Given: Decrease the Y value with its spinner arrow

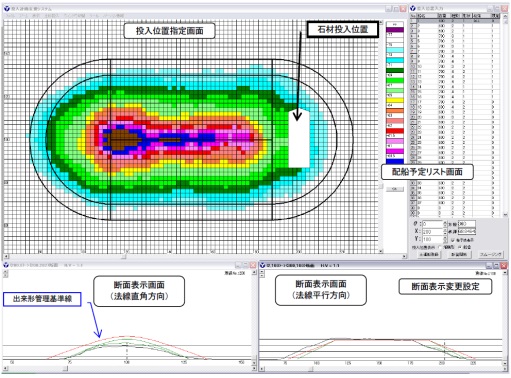Looking at the screenshot, I should tap(445, 241).
